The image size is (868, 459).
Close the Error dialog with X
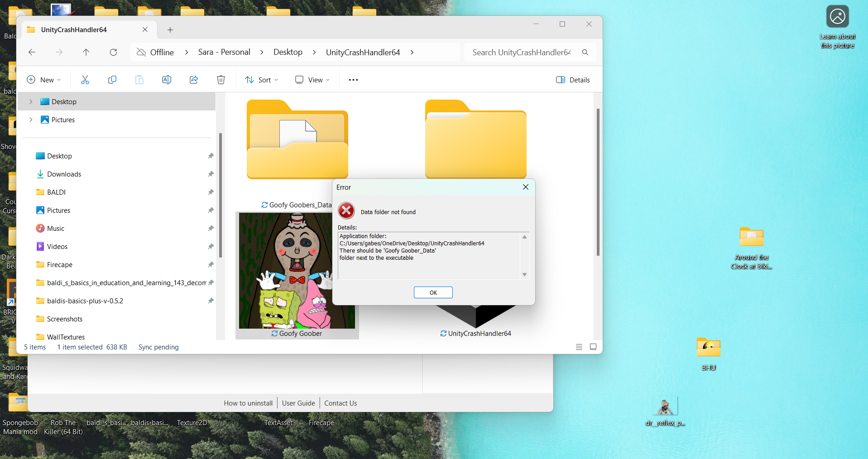coord(526,187)
